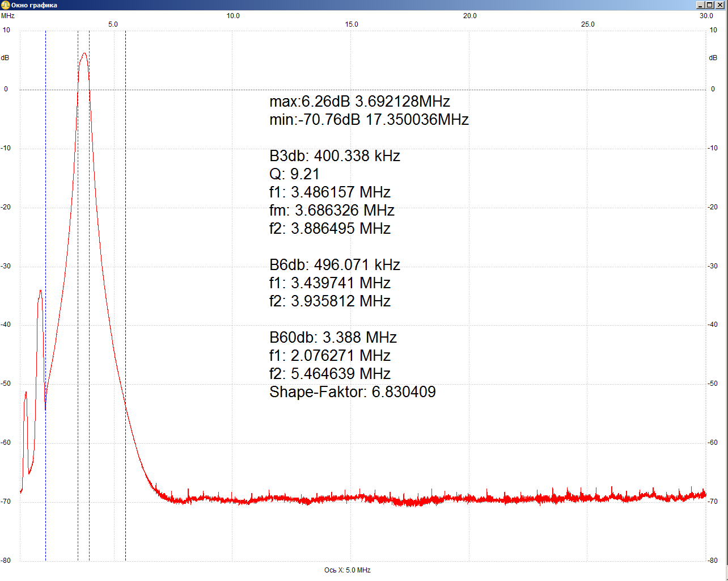Click the dB unit label on the left axis
Viewport: 728px width, 581px height.
(5, 58)
